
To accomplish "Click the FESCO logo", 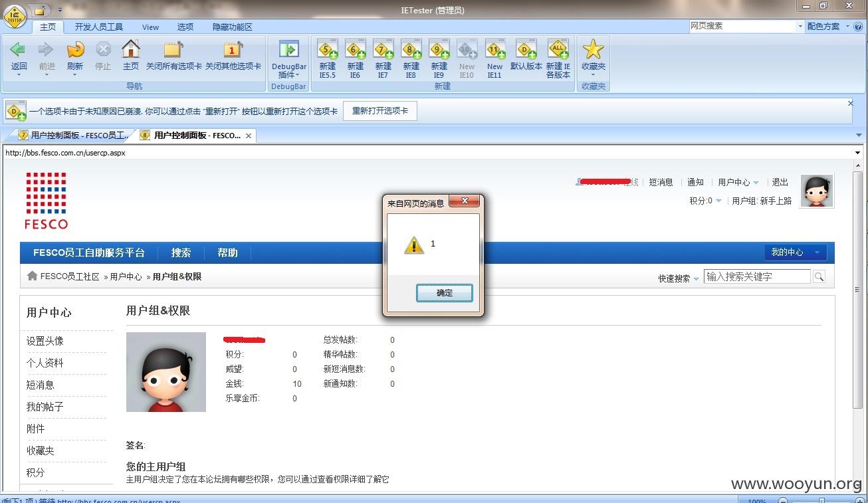I will pyautogui.click(x=46, y=201).
